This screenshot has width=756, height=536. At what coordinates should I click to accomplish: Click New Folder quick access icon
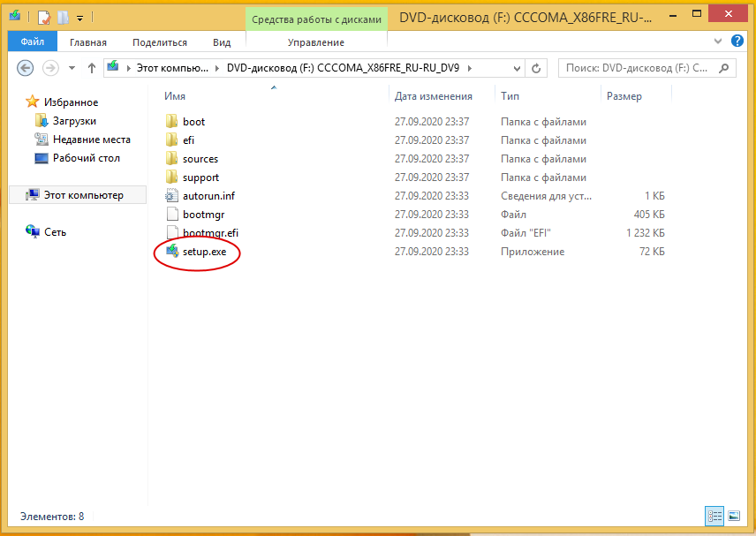64,18
